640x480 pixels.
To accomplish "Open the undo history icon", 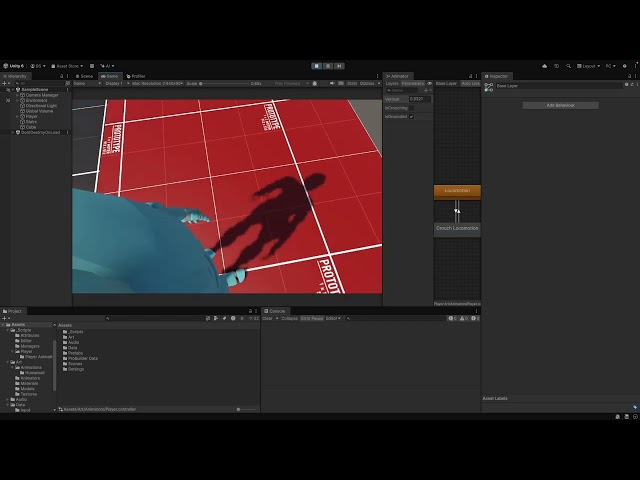I will (556, 66).
